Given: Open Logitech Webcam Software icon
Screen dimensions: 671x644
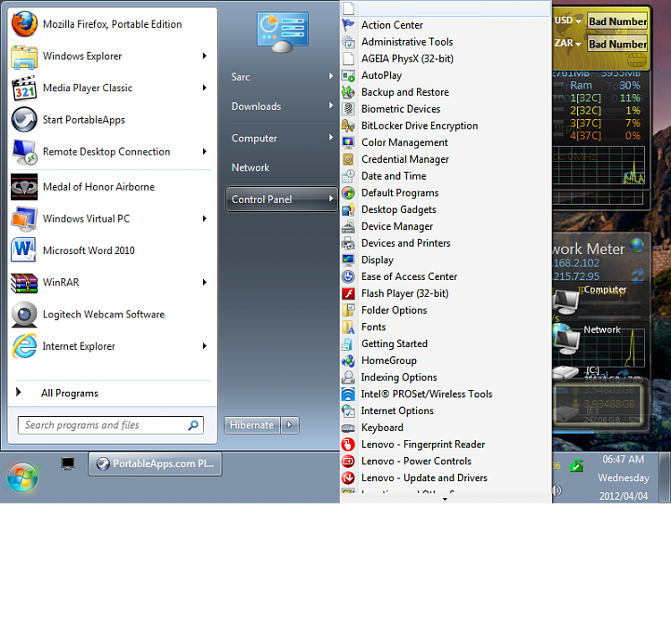Looking at the screenshot, I should click(24, 315).
